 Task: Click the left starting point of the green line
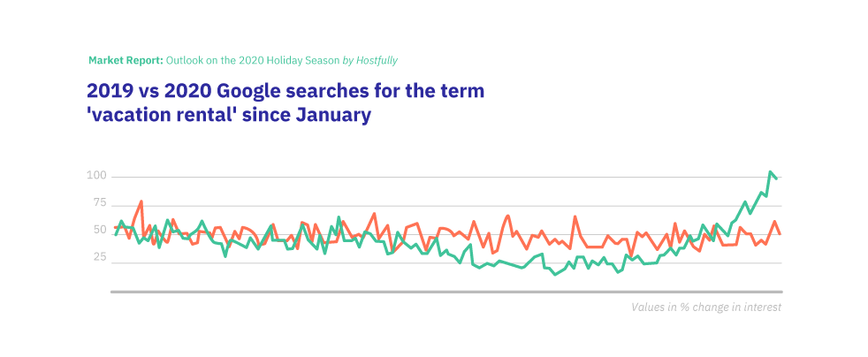pos(115,234)
